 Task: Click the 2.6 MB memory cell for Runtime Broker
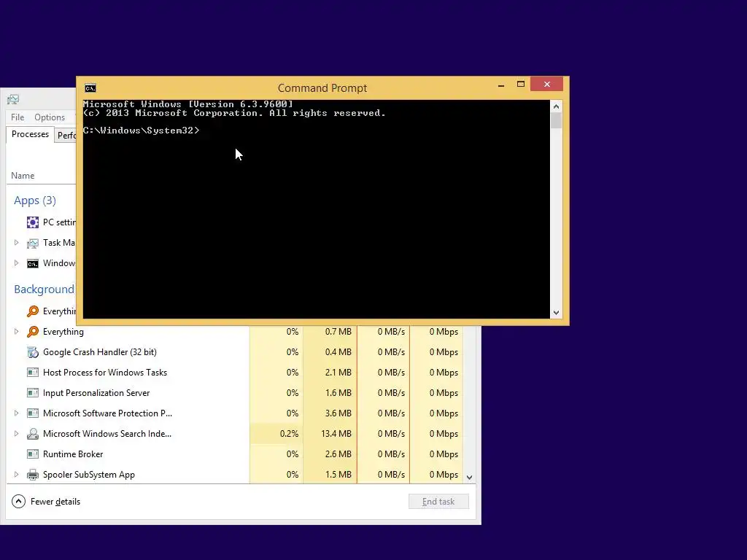330,454
